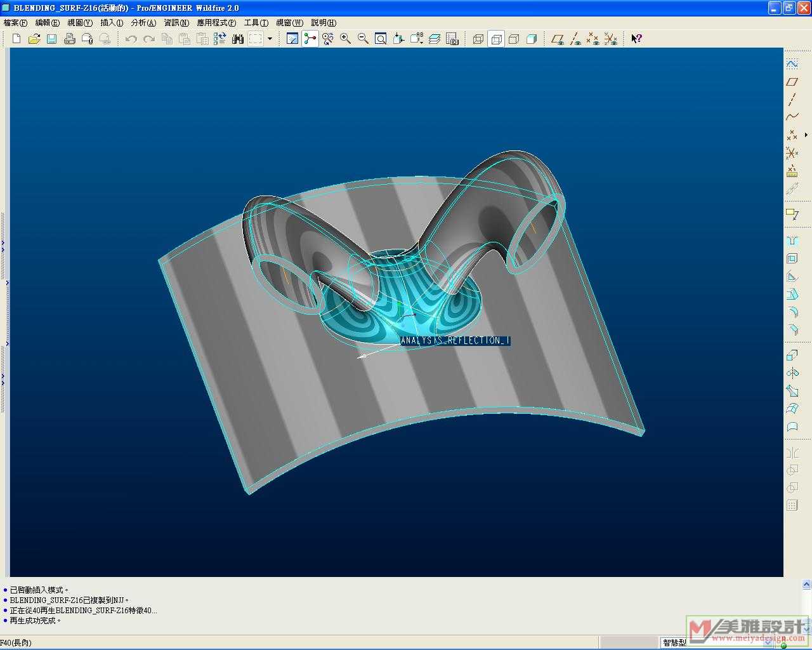Open the 插入(I) menu
This screenshot has width=812, height=650.
(112, 23)
